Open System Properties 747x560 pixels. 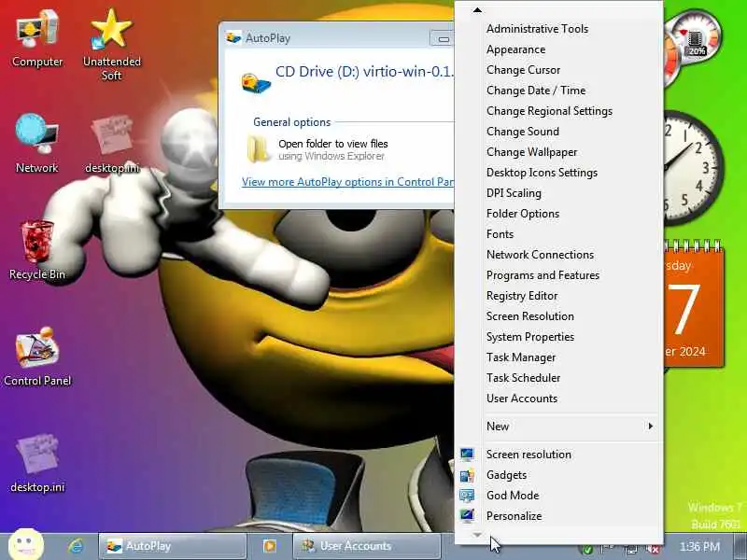[x=529, y=337]
